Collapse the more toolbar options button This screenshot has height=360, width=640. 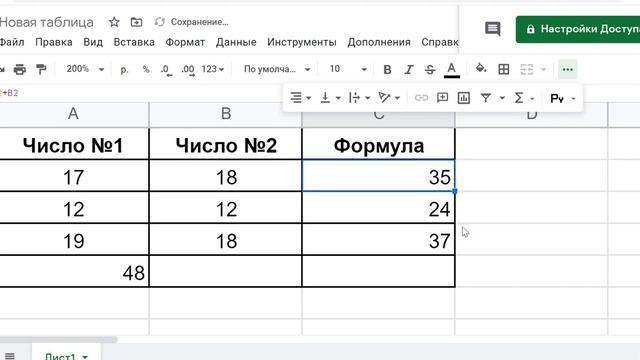click(567, 69)
